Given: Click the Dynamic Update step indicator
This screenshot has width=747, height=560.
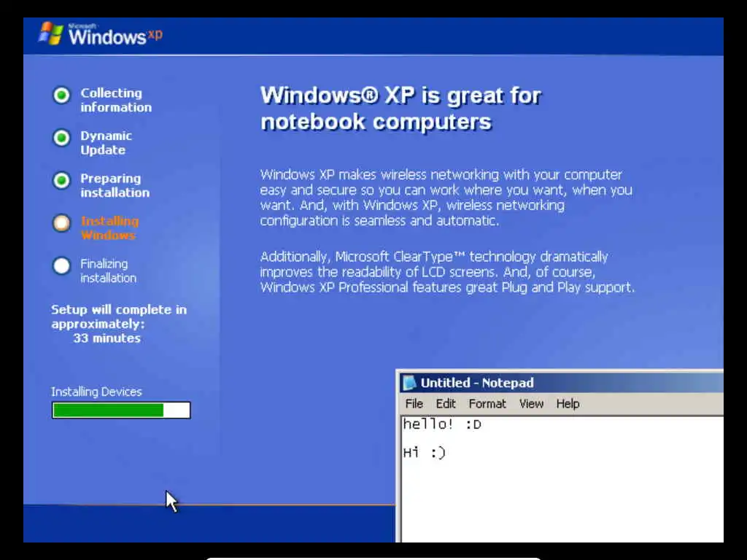Looking at the screenshot, I should 61,138.
